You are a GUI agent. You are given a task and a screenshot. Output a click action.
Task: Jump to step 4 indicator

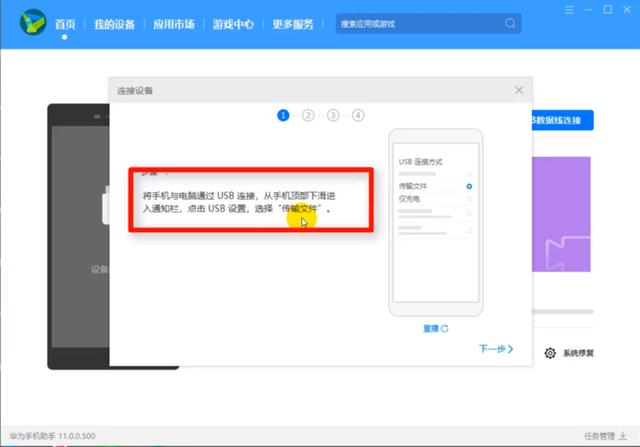(x=358, y=116)
